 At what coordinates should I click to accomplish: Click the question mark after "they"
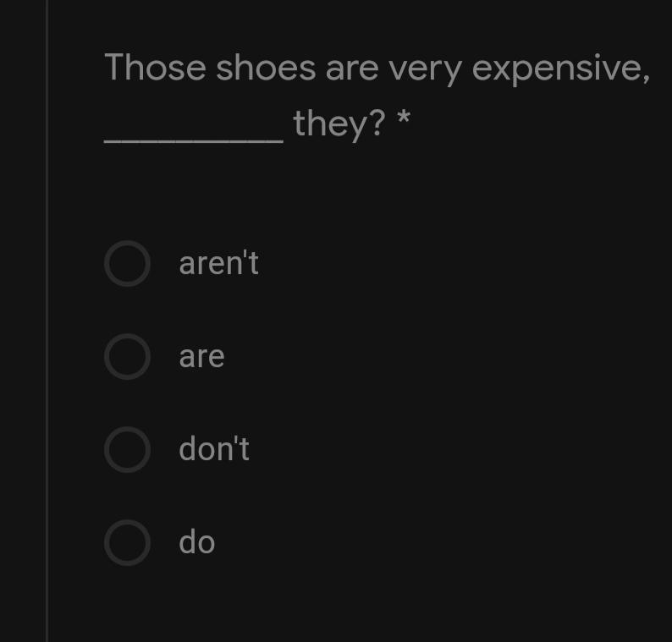tap(377, 123)
